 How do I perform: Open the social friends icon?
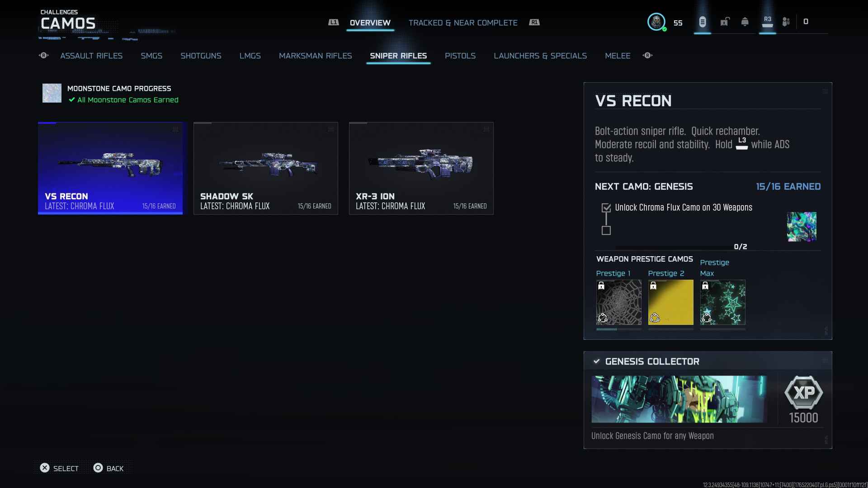(x=786, y=22)
